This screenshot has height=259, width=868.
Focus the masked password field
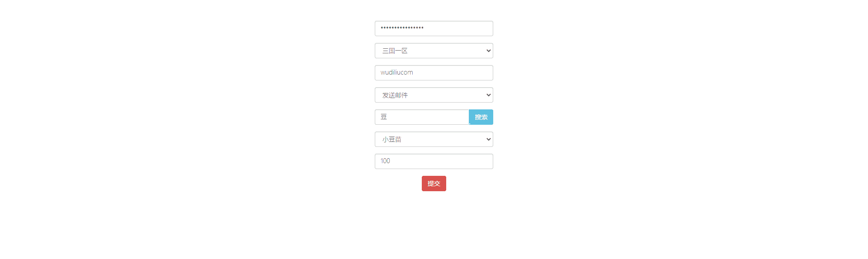pos(434,28)
